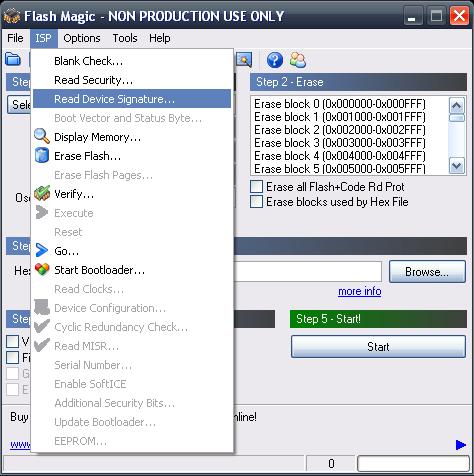Click the Start Bootloader colorful heart icon

point(42,269)
